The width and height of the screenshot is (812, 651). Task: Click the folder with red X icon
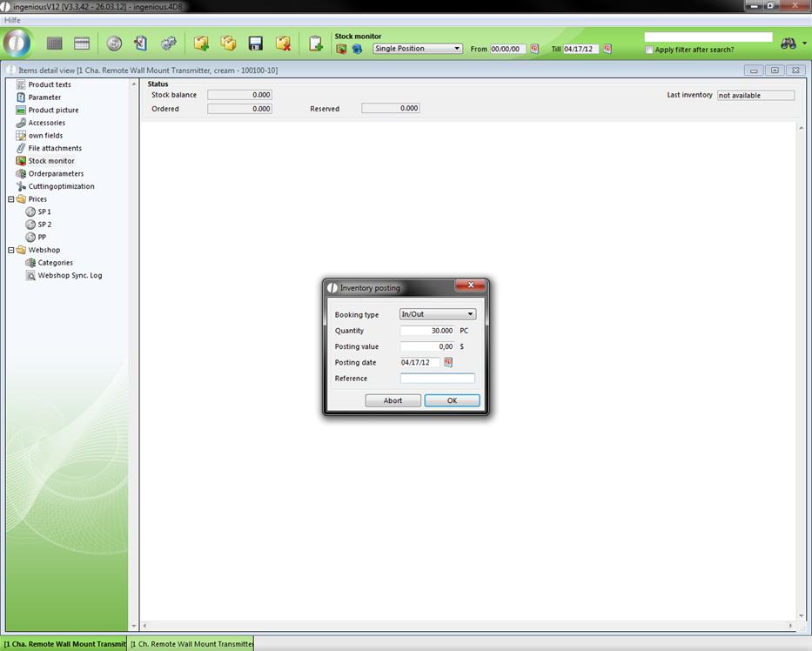[283, 44]
